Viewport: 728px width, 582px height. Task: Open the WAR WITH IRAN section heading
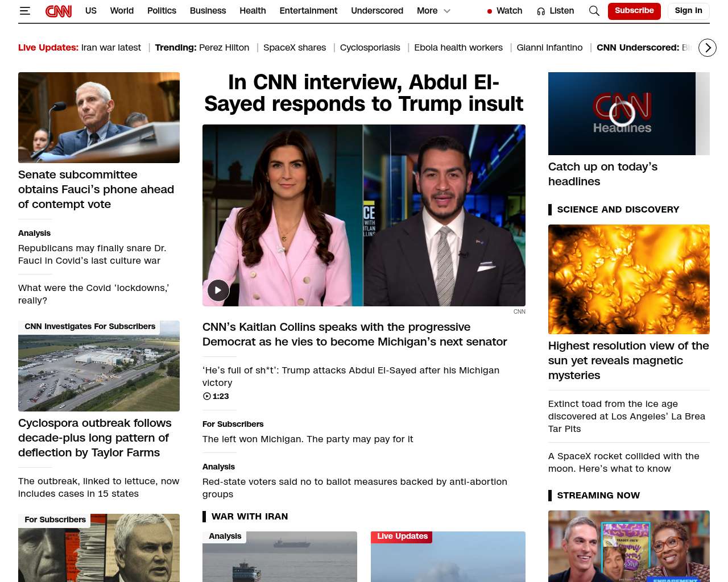(x=250, y=516)
